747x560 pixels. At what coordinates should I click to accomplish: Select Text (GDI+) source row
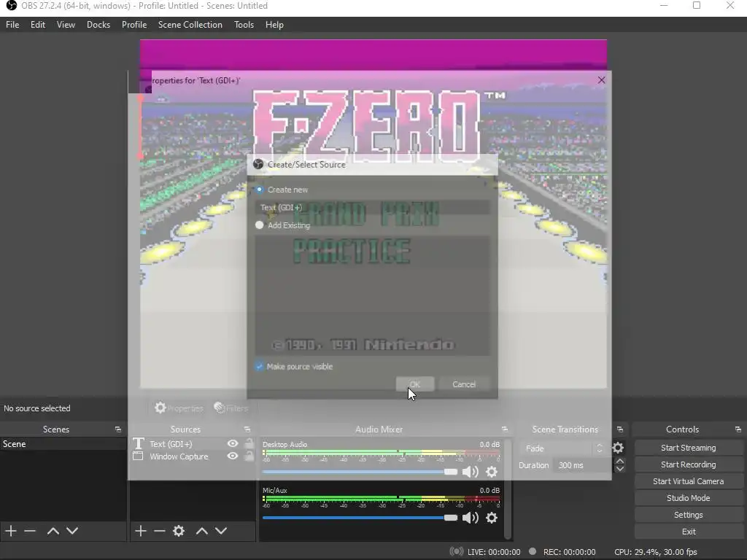click(x=192, y=444)
